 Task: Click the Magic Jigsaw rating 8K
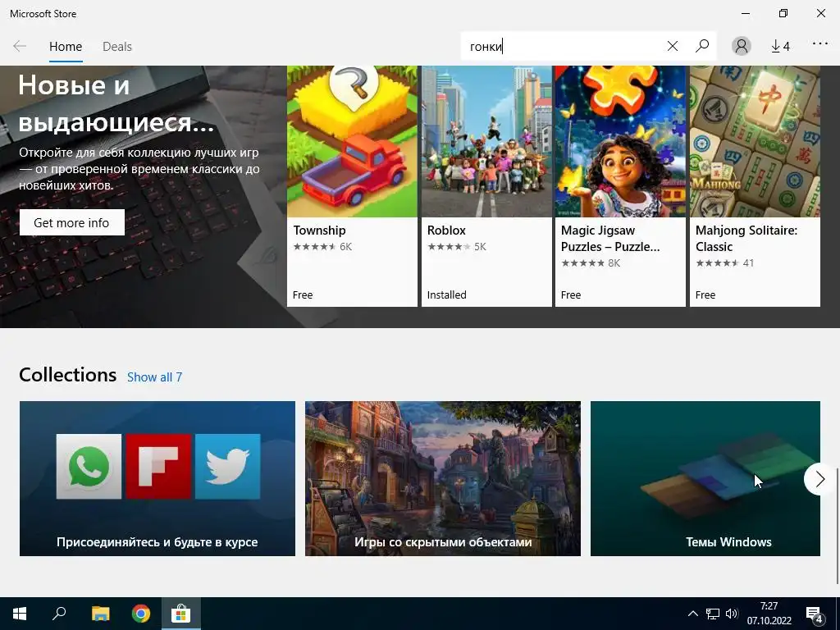click(591, 263)
